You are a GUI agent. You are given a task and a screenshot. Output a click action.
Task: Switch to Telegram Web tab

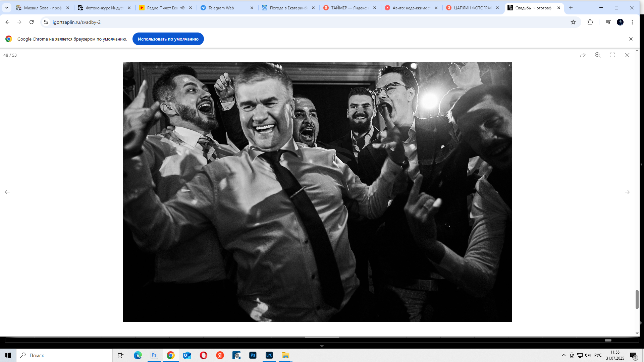(x=221, y=8)
